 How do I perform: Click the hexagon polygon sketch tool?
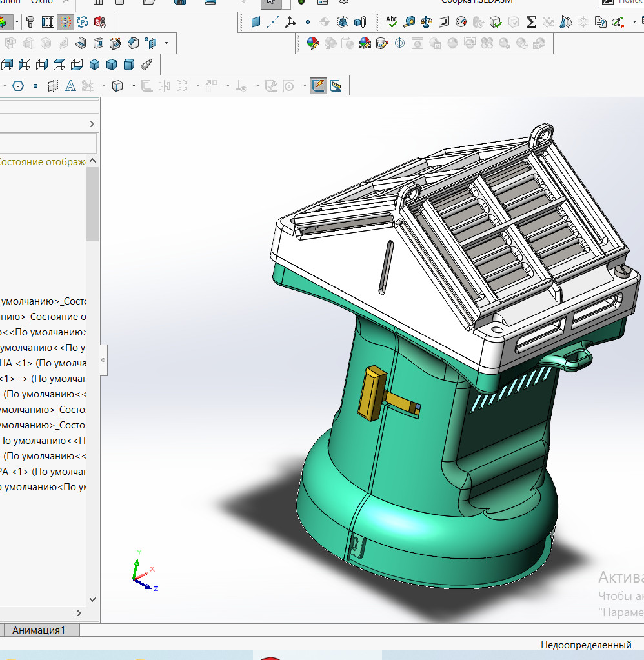(18, 86)
